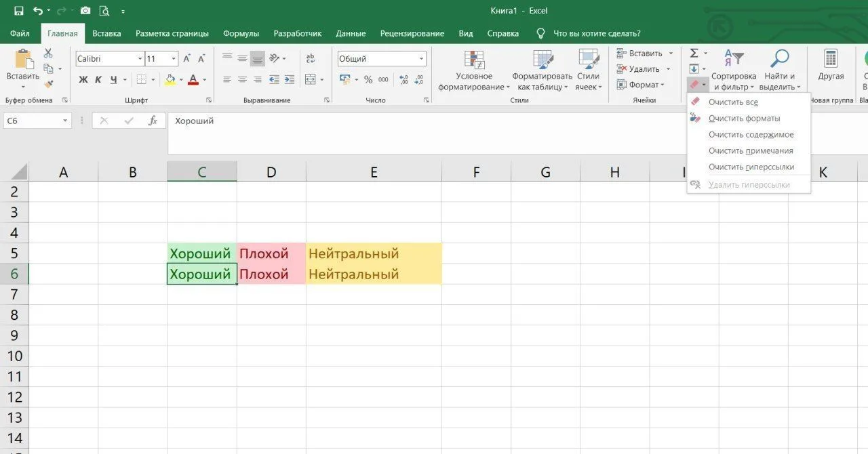Image resolution: width=868 pixels, height=454 pixels.
Task: Decrease indent in alignment group
Action: pos(274,79)
